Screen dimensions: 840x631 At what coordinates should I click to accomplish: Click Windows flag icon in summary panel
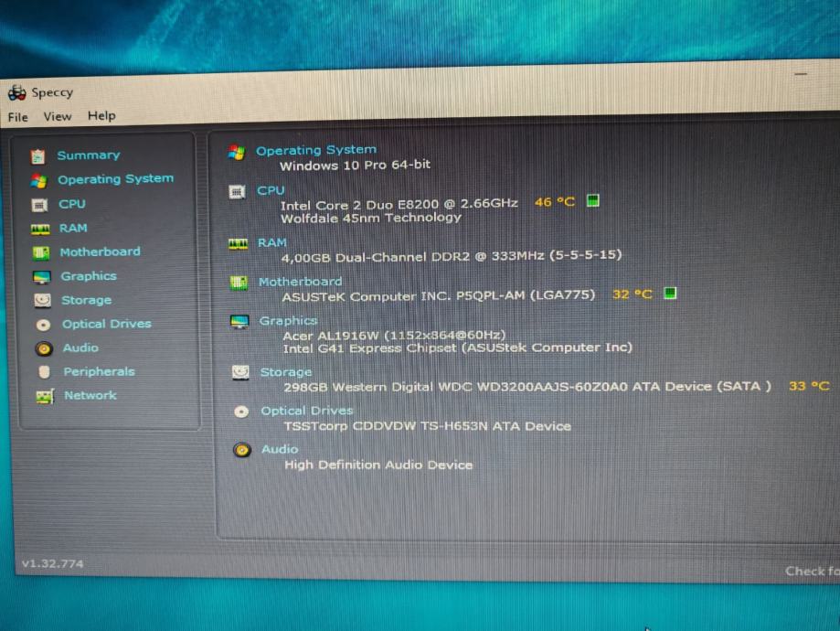point(236,152)
